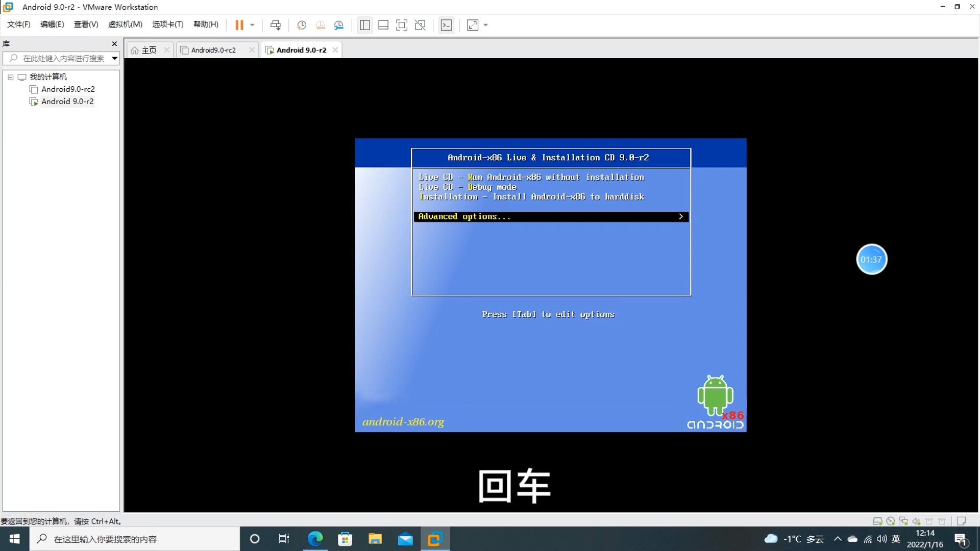Toggle the thumbnail bar view icon
Screen dimensions: 980x551
(383, 25)
